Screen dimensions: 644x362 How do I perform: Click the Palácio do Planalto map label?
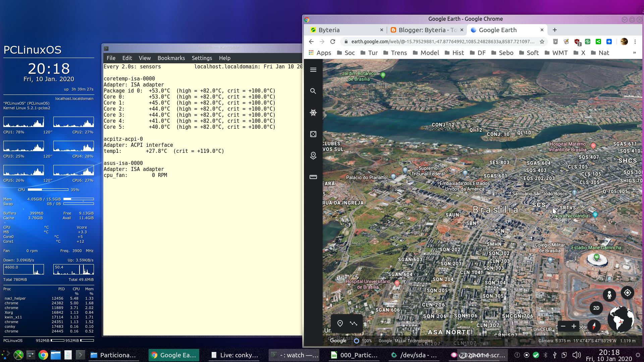366,177
